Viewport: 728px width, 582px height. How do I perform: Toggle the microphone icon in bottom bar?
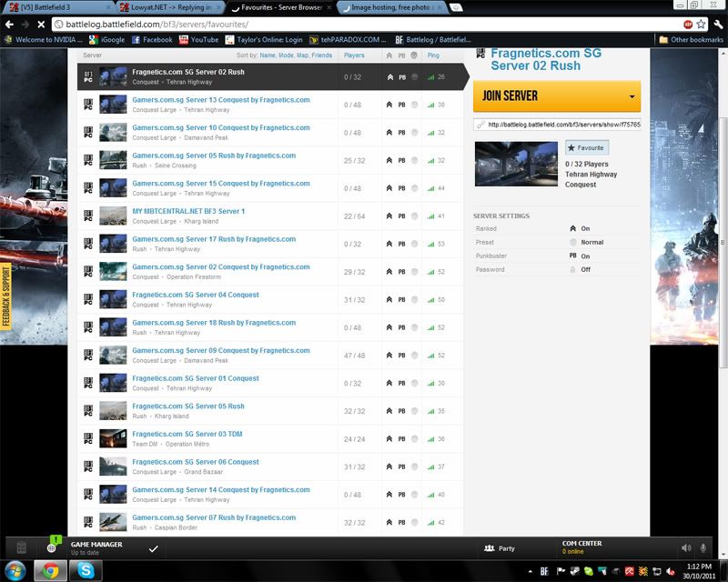[703, 548]
